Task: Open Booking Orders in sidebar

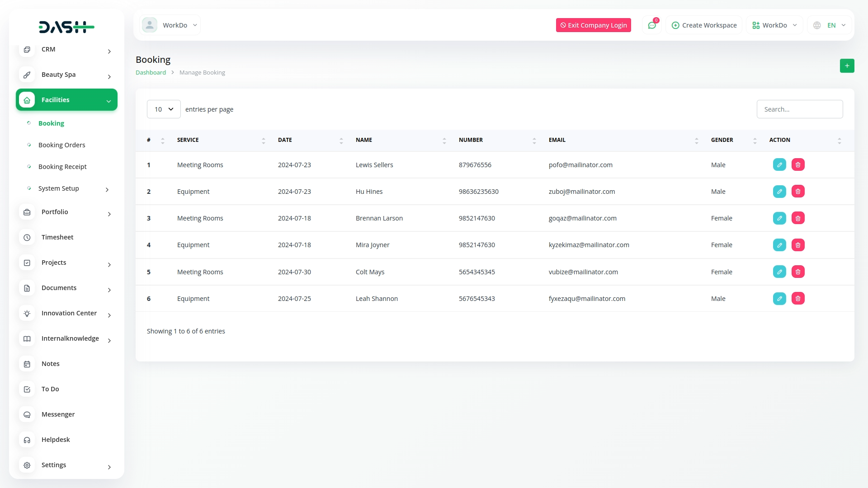Action: [61, 145]
